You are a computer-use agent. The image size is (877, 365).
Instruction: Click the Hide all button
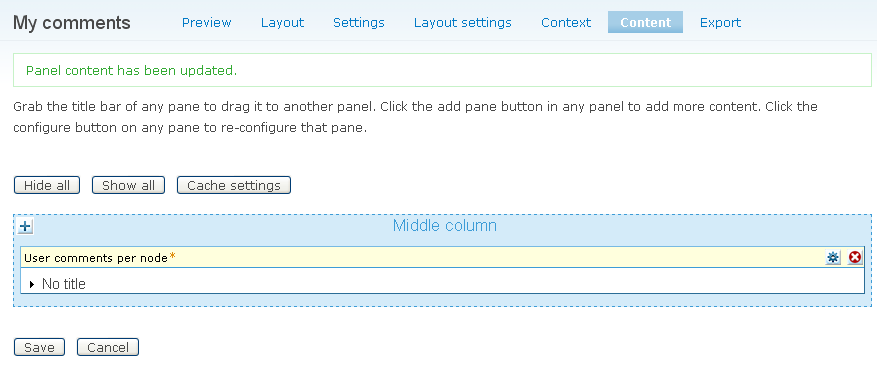click(47, 186)
